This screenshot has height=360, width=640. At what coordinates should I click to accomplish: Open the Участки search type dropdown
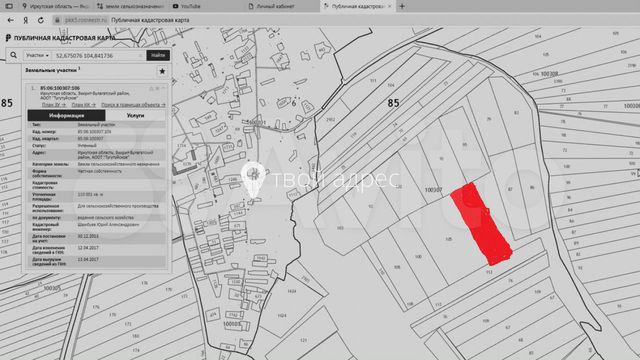[37, 55]
